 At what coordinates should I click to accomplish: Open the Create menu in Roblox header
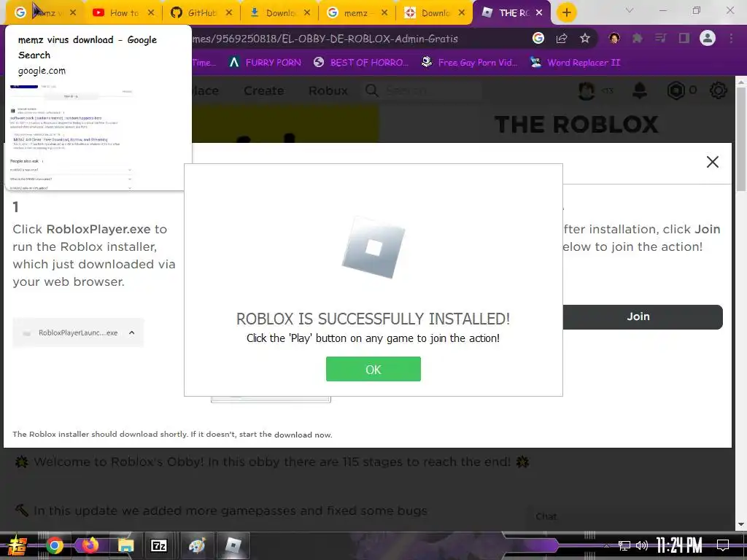click(264, 90)
